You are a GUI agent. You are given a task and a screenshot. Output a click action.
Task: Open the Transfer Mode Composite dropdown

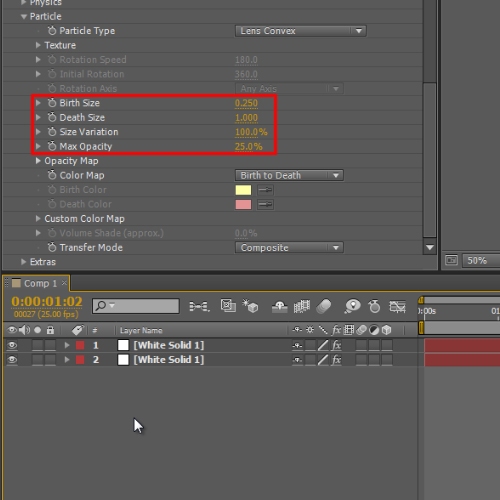pyautogui.click(x=289, y=248)
